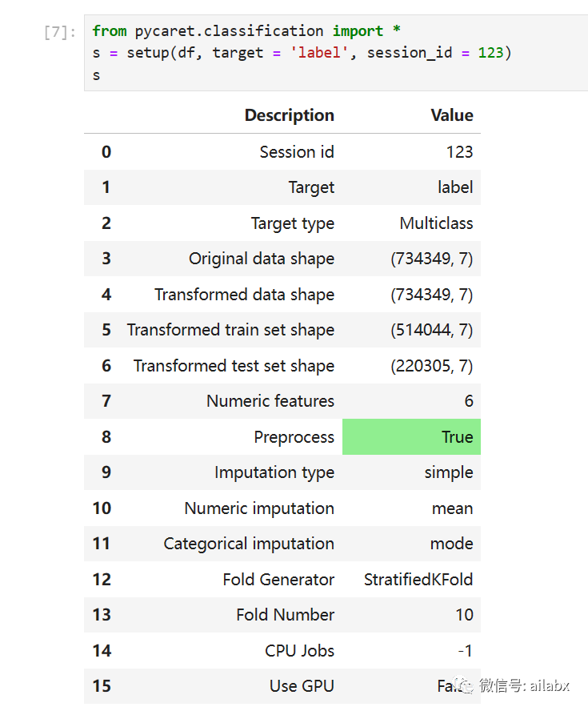Click the Original data shape value

(x=432, y=259)
